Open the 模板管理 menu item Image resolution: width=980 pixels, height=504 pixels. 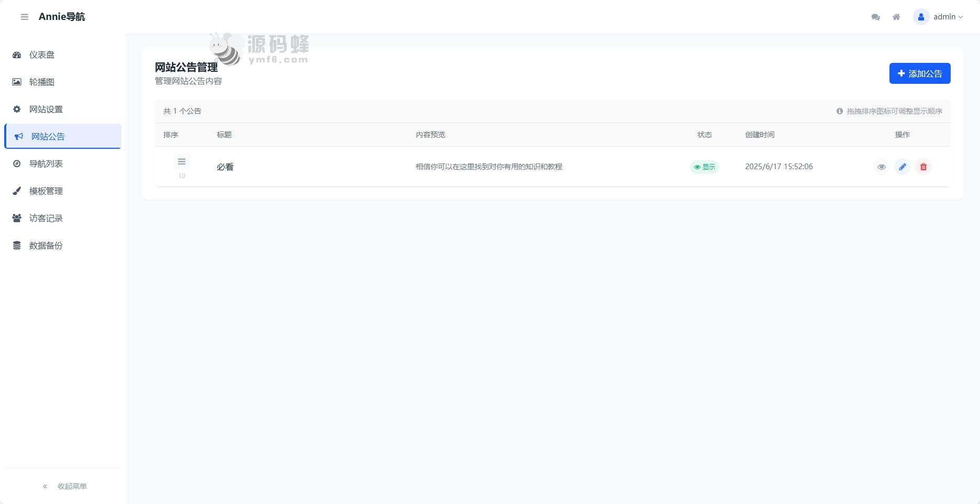[63, 191]
